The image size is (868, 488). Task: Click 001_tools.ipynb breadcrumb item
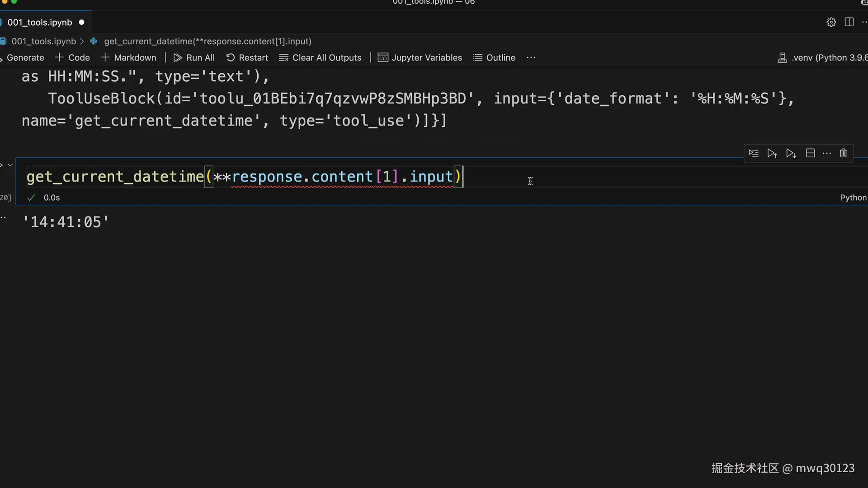coord(43,41)
